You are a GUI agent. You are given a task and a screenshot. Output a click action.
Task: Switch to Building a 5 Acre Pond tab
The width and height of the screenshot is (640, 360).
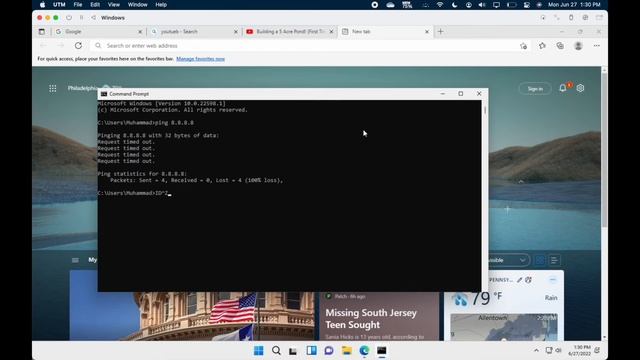pos(290,31)
